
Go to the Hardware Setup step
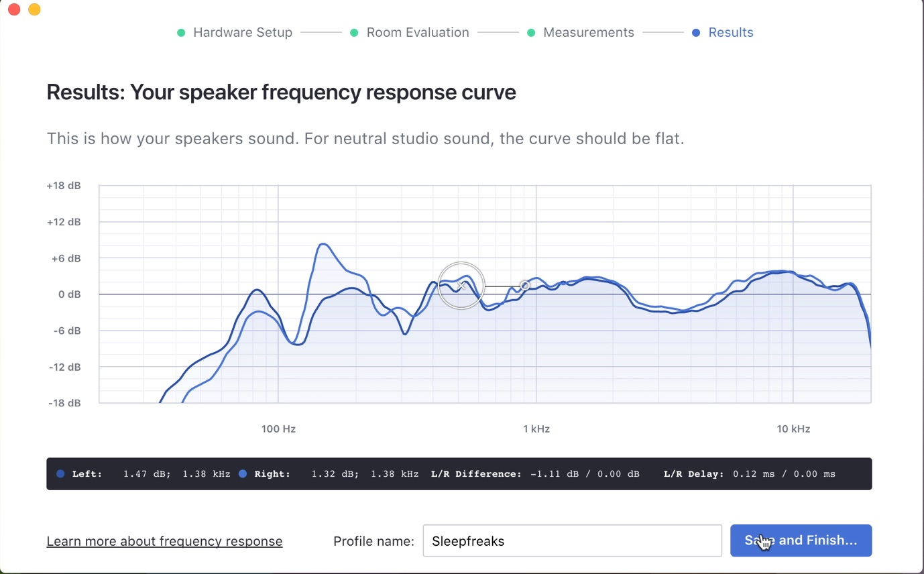[x=243, y=32]
